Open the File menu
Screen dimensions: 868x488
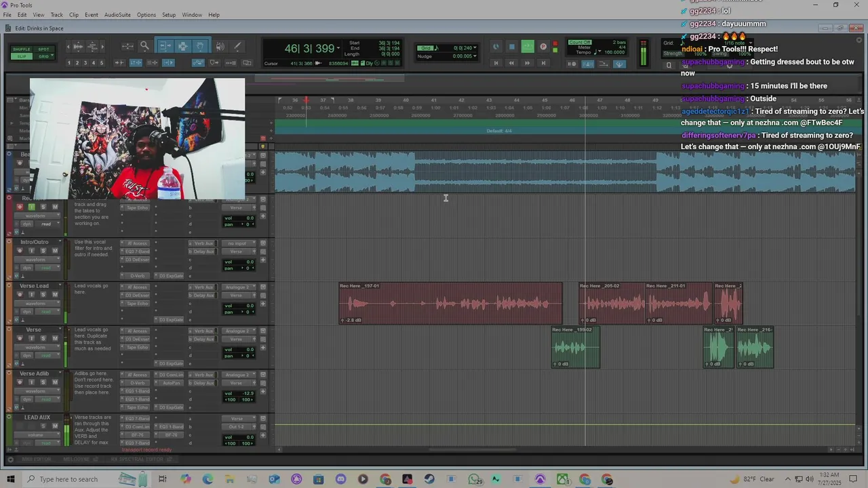(7, 15)
